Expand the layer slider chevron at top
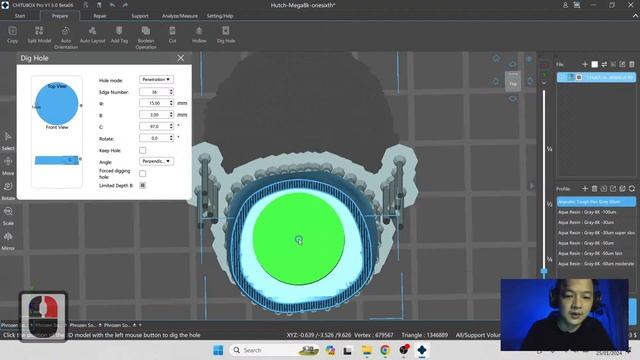Screen dimensions: 640x360 pyautogui.click(x=544, y=83)
